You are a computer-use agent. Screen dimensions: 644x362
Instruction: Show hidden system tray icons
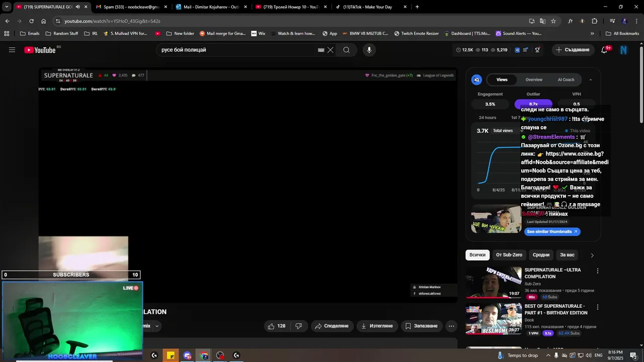pyautogui.click(x=548, y=355)
